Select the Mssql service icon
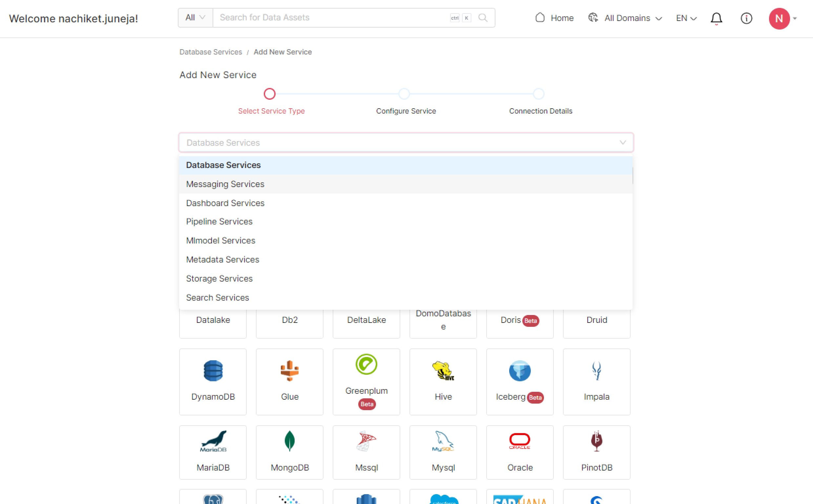813x504 pixels. tap(366, 441)
